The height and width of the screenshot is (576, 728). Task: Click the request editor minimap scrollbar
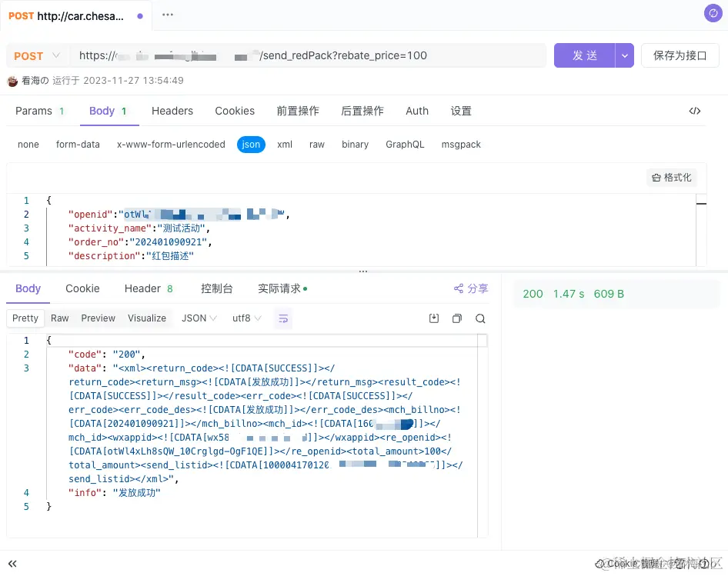[701, 230]
